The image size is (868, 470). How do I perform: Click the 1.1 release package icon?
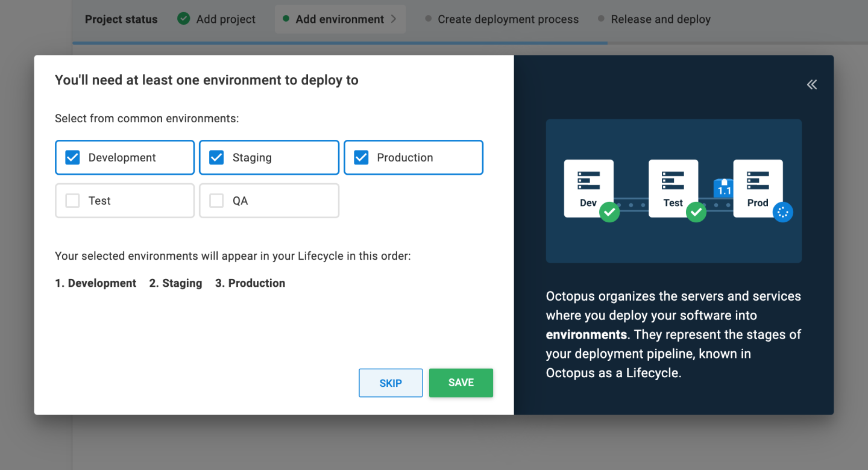pos(723,188)
